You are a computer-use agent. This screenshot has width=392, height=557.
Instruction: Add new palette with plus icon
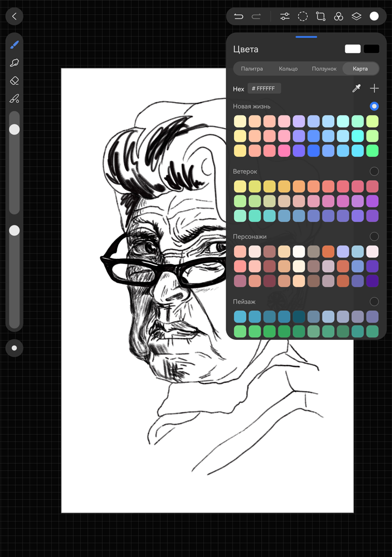point(375,88)
